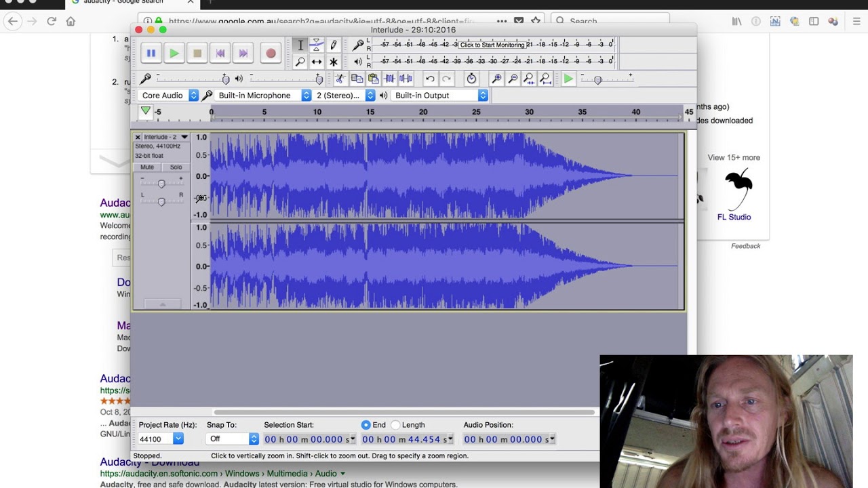Click to Start Monitoring on the record meter
This screenshot has height=488, width=868.
(492, 45)
